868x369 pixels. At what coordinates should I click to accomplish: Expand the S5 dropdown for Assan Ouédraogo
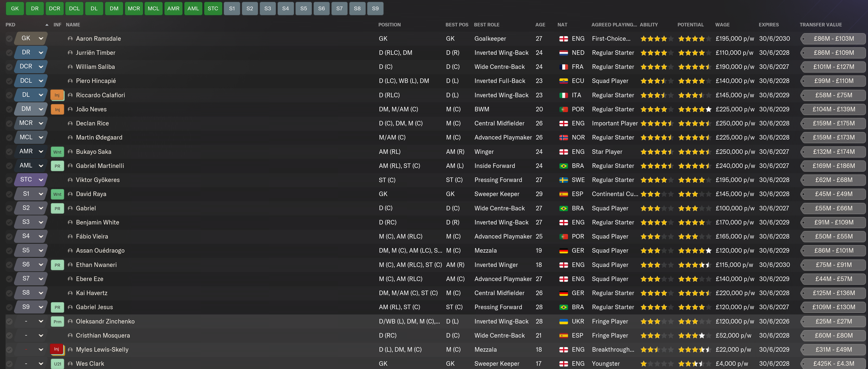[41, 251]
